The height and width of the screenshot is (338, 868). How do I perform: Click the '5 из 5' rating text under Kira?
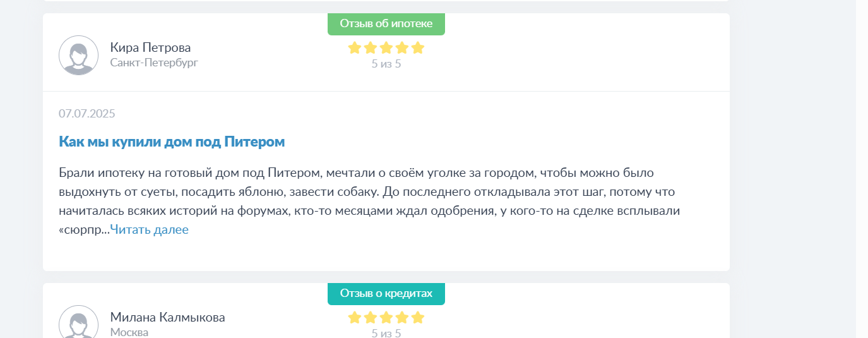pos(386,64)
